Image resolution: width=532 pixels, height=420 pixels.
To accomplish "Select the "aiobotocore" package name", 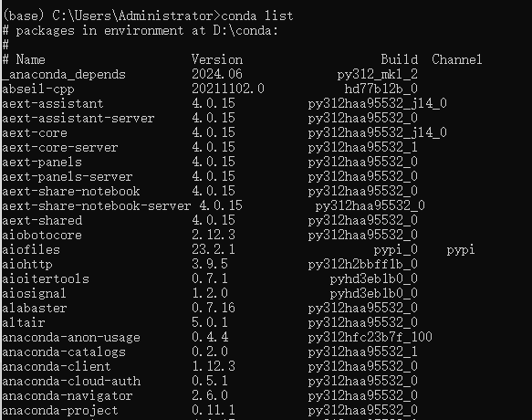I will (42, 235).
